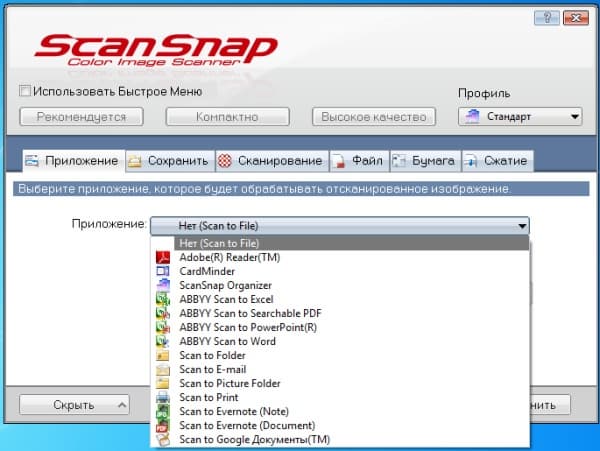Open the Сохранить tab
This screenshot has width=600, height=451.
click(170, 161)
